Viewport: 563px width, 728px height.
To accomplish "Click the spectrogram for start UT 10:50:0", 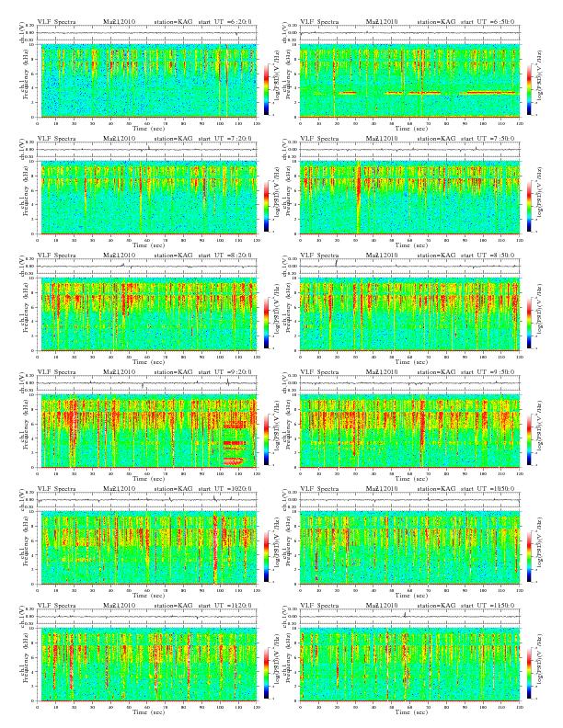I will (x=409, y=548).
